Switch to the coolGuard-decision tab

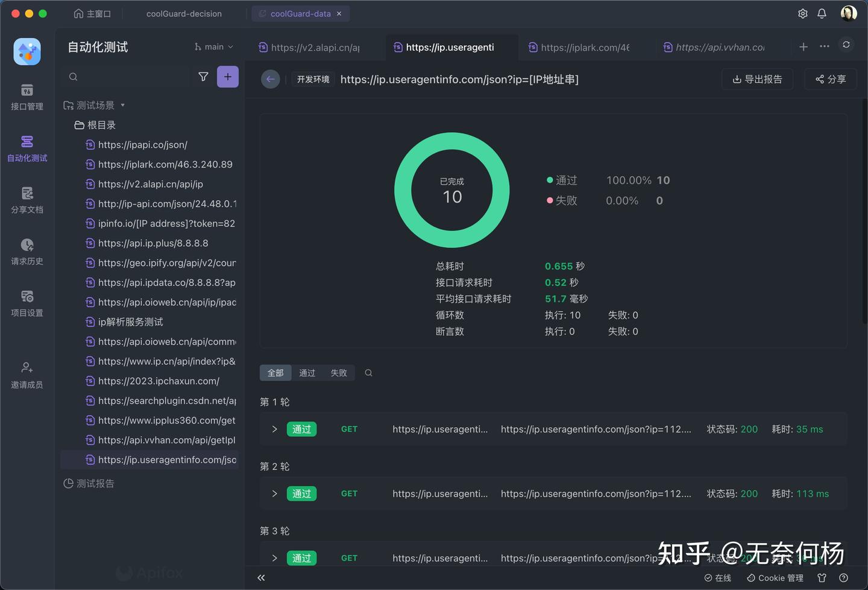click(184, 13)
